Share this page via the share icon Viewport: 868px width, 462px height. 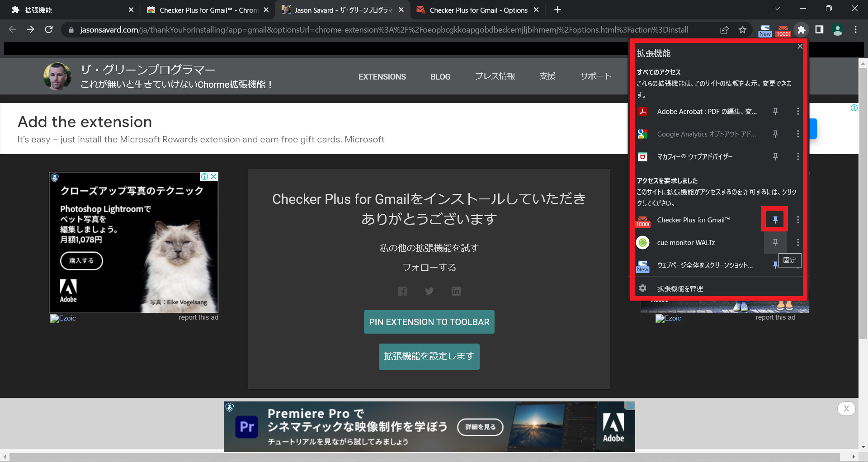click(x=724, y=30)
